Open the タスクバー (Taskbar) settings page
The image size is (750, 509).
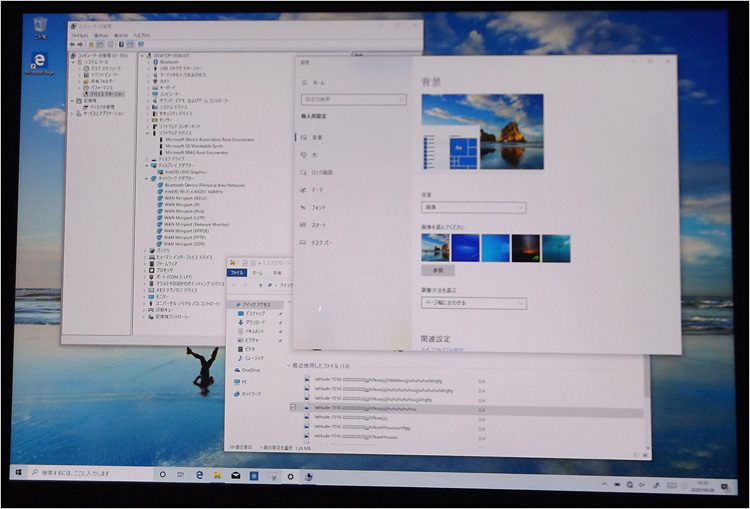[320, 243]
